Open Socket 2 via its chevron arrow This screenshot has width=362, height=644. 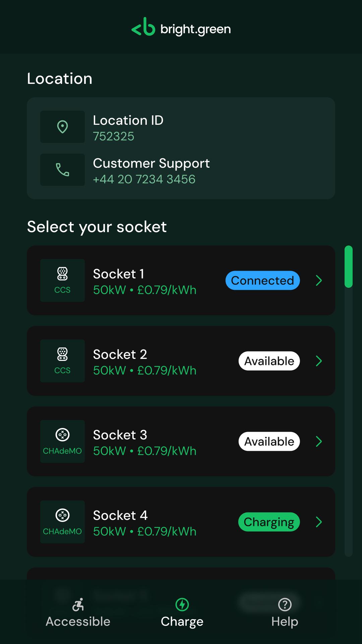coord(319,361)
